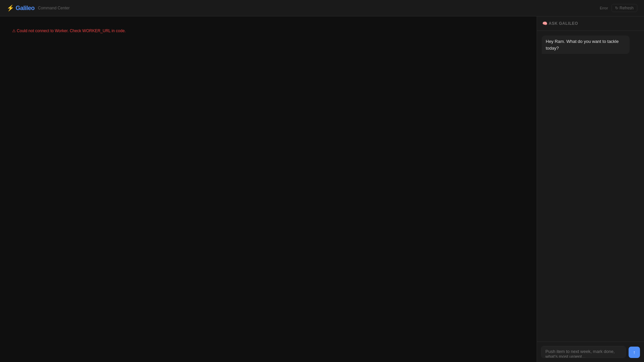
Task: Click the warning triangle in the error message
Action: tap(14, 31)
